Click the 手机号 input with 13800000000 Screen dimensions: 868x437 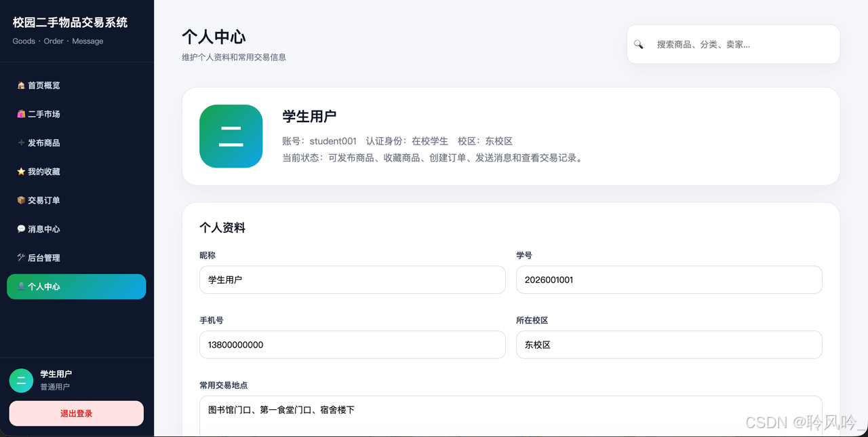(353, 345)
